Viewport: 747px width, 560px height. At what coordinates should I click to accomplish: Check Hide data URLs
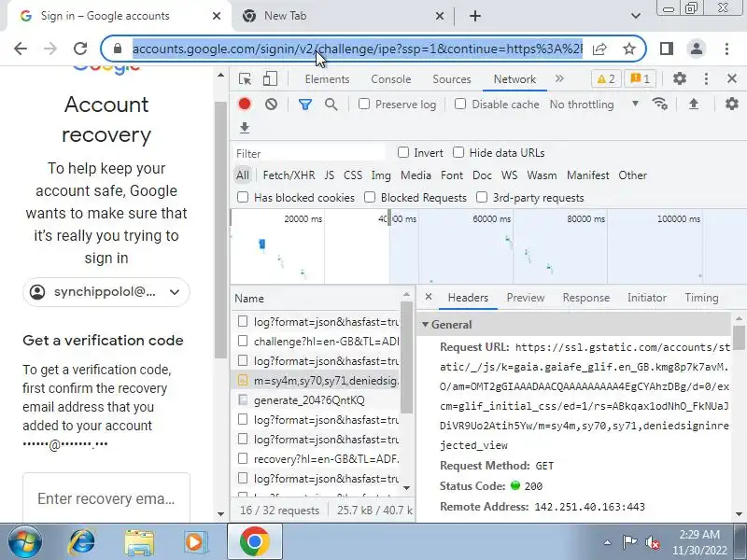point(458,152)
